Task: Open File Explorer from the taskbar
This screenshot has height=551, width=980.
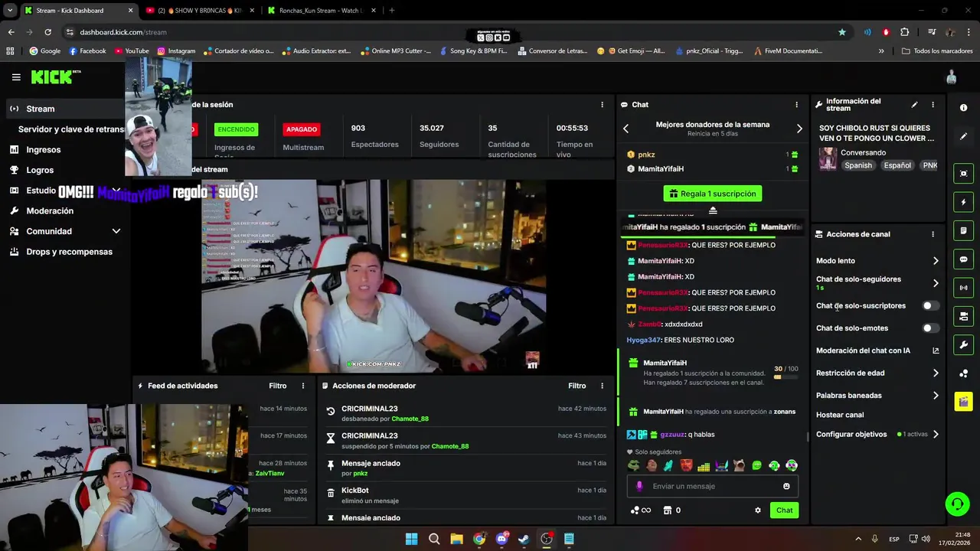Action: coord(456,539)
